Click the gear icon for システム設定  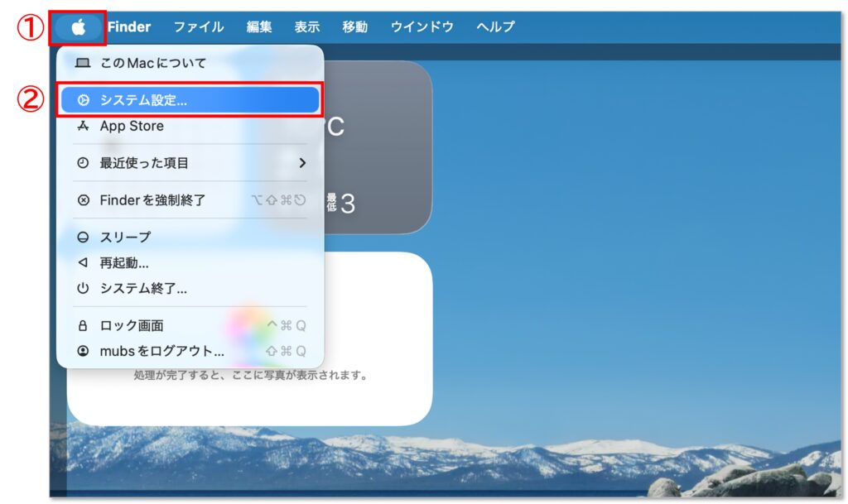pyautogui.click(x=83, y=100)
